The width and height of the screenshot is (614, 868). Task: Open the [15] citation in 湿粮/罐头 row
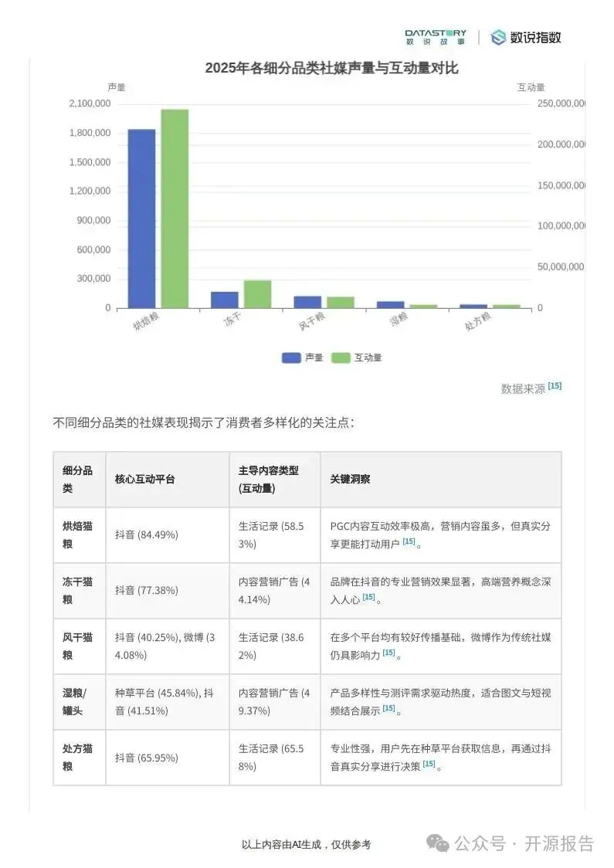coord(389,708)
